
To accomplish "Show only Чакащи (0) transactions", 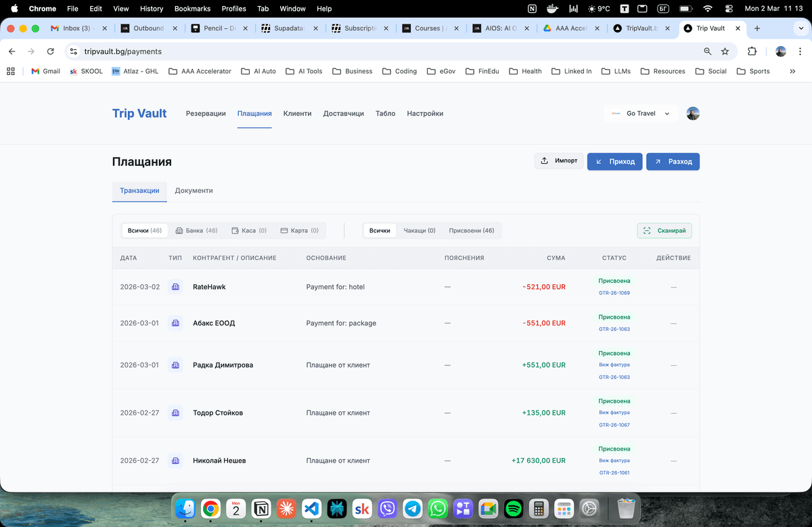I will coord(419,231).
